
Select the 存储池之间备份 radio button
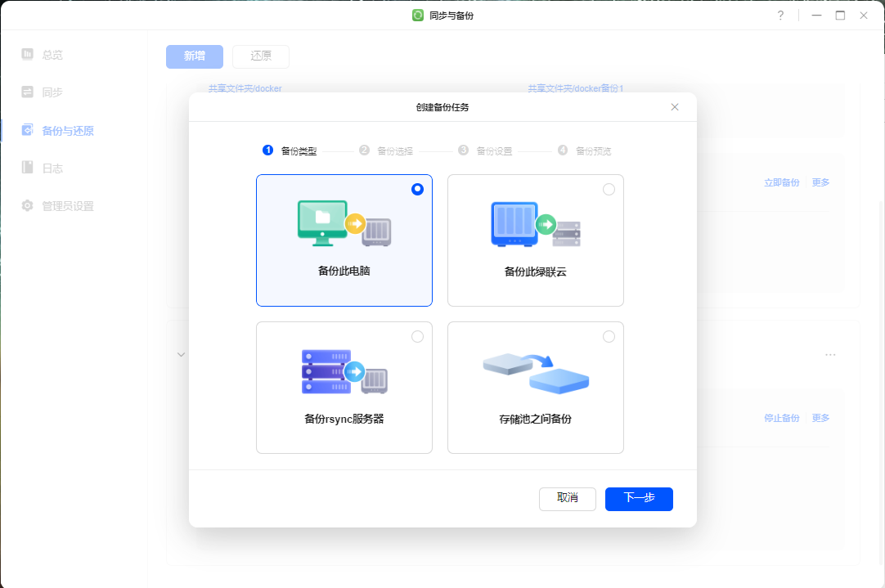coord(609,336)
